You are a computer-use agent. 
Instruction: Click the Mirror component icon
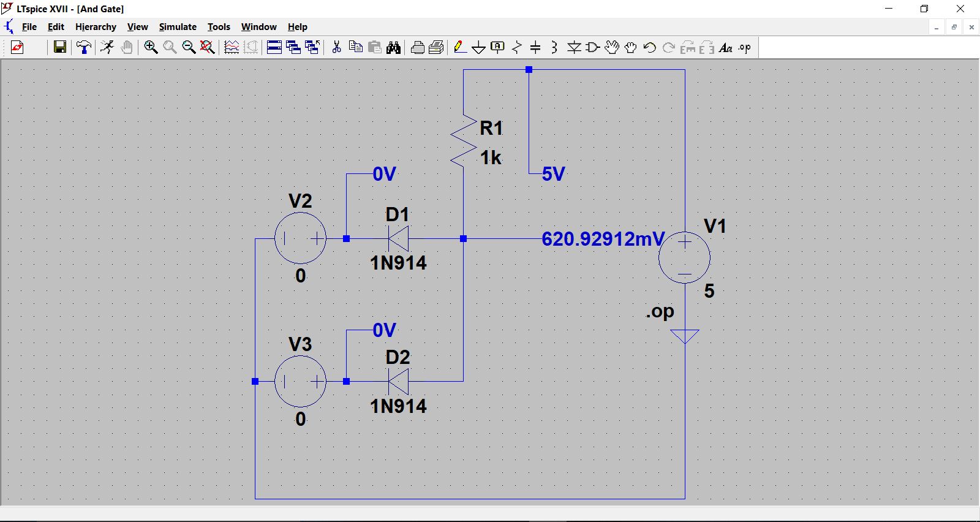707,48
